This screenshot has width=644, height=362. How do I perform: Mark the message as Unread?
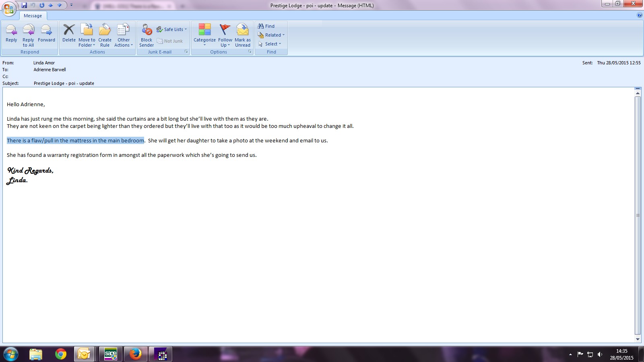click(243, 33)
